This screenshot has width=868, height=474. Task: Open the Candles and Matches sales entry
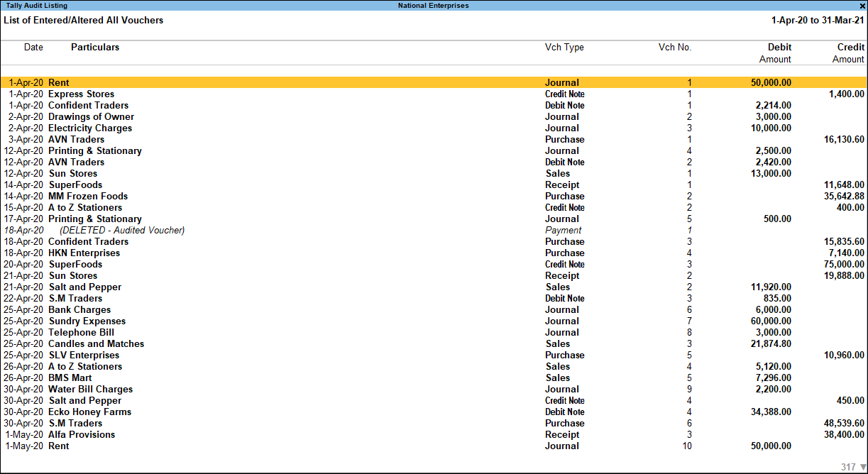click(x=434, y=343)
